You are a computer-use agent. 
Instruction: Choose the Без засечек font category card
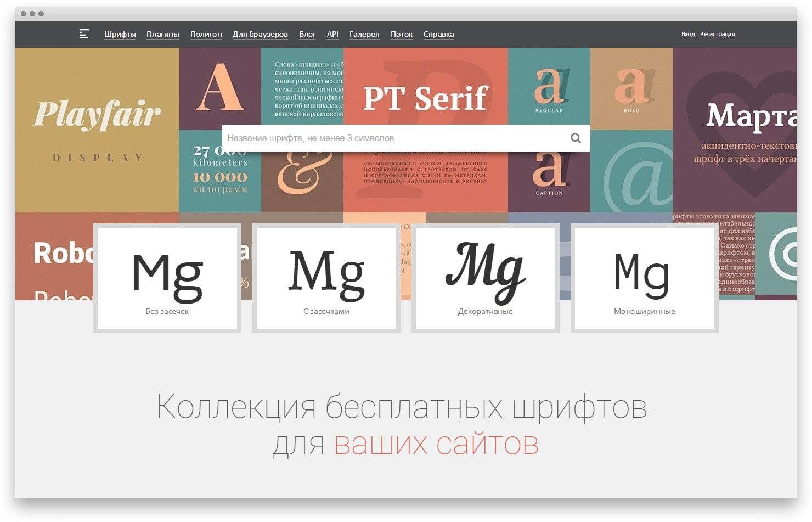167,278
